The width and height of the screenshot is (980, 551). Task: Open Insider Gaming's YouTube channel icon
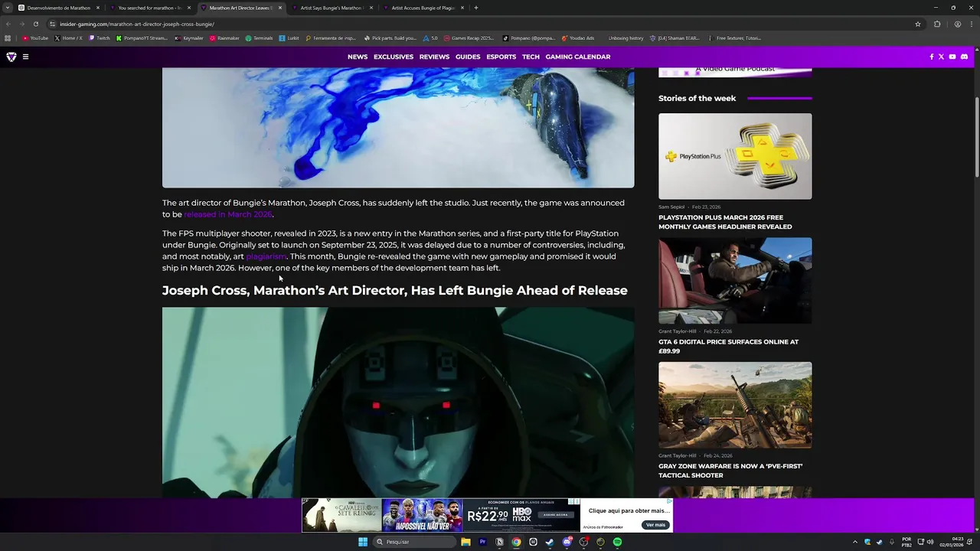[x=952, y=57]
